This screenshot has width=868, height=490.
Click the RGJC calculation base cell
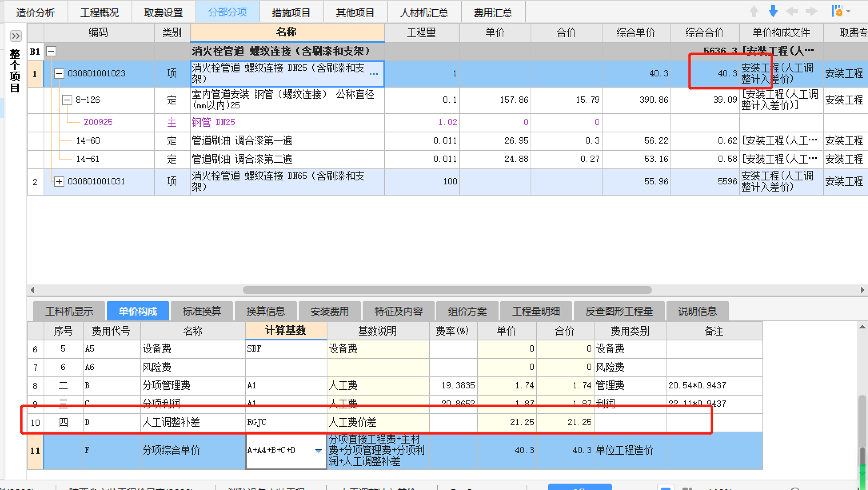[x=286, y=422]
